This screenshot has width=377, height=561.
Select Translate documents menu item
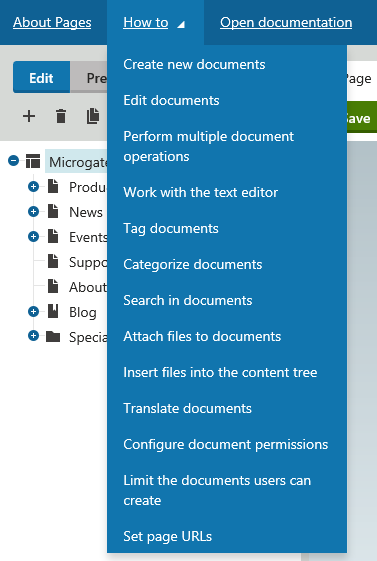(x=187, y=409)
